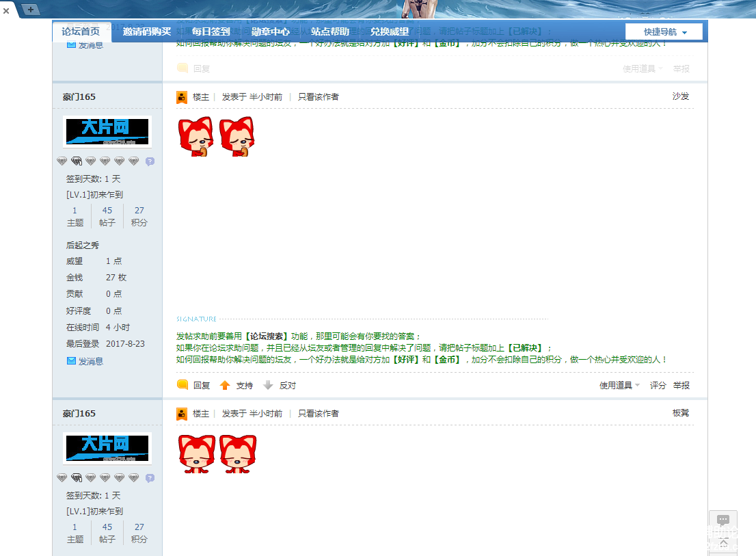Click the 板凳 floor label

681,413
